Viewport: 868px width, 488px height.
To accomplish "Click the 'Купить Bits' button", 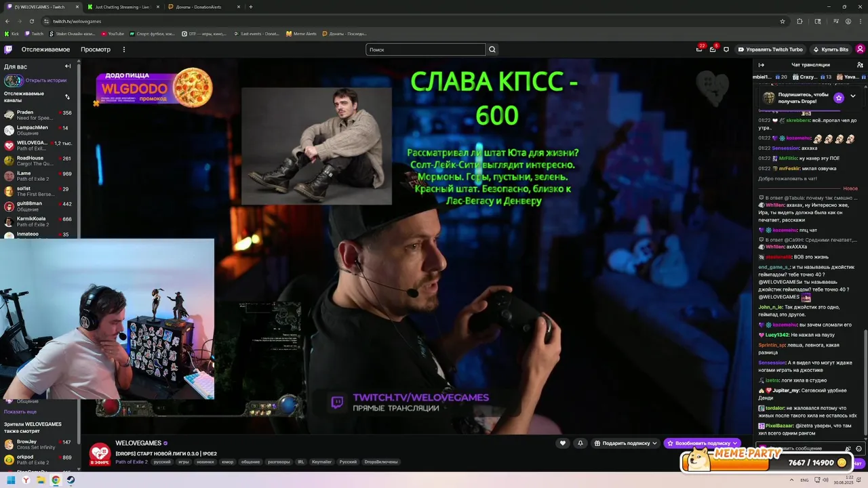I will click(831, 49).
